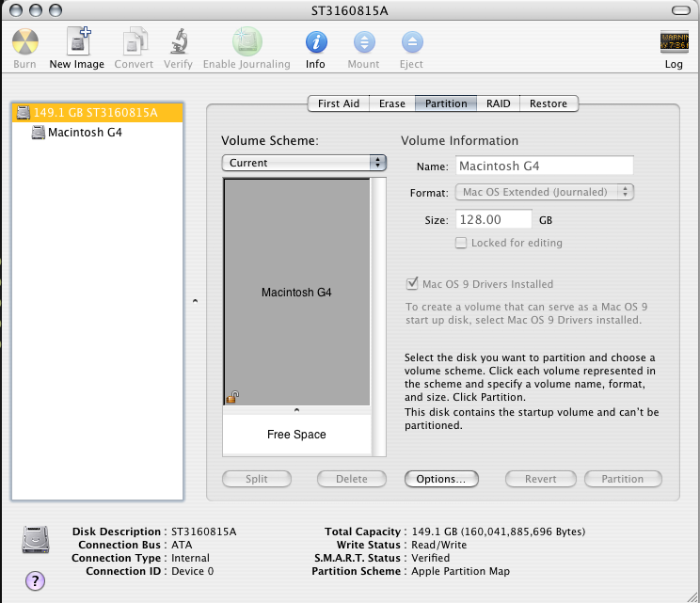Select the Macintosh G4 partition block
The width and height of the screenshot is (700, 603).
296,293
